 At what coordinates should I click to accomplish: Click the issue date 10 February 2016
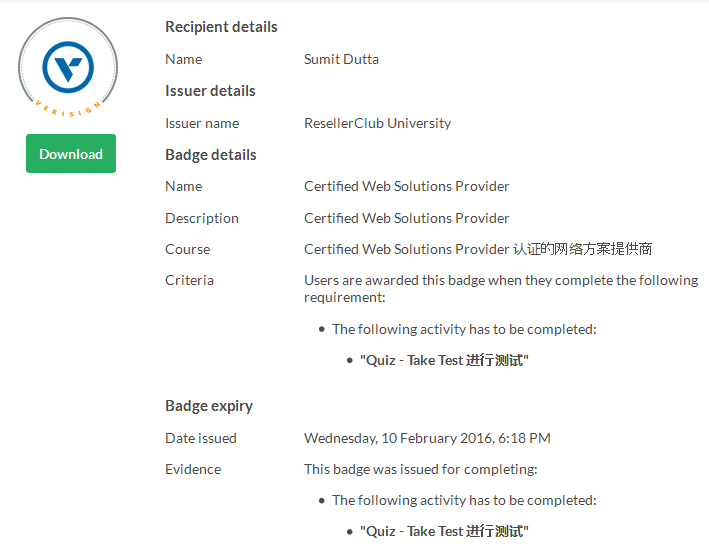(427, 438)
